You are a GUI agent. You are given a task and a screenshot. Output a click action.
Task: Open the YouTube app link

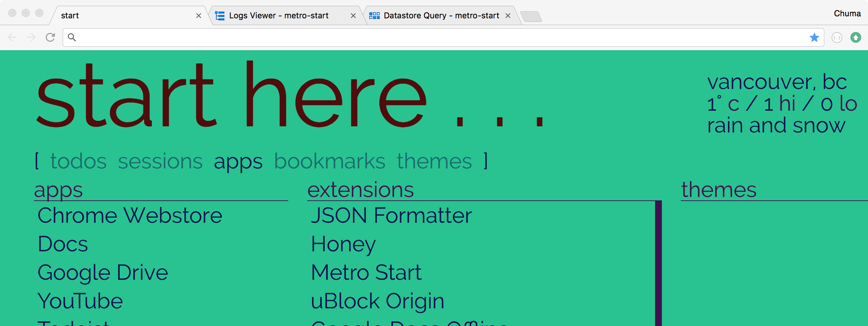(x=80, y=301)
